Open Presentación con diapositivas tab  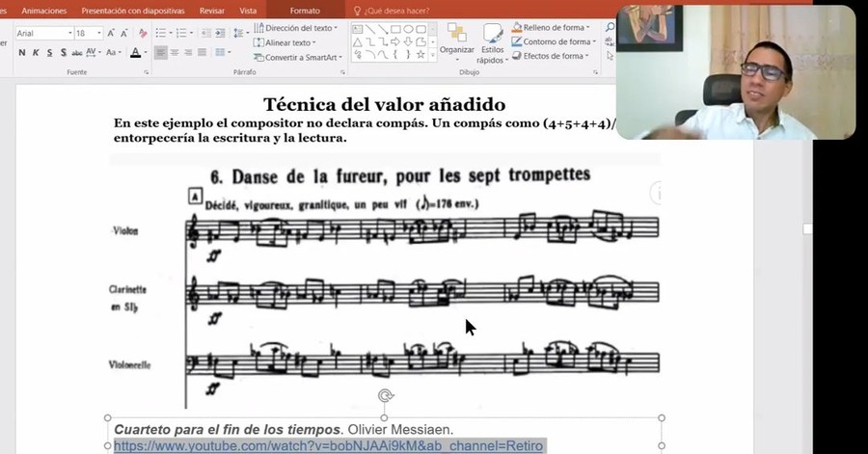click(x=133, y=11)
